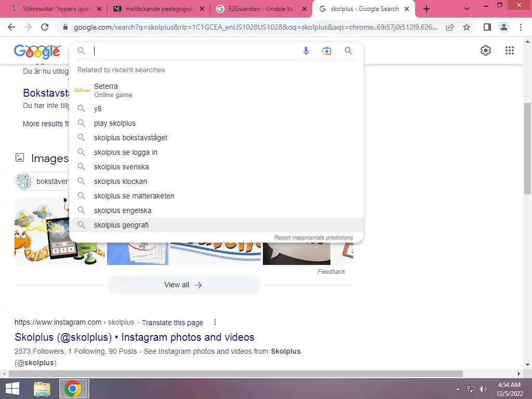Open tab search dropdown arrow
This screenshot has height=399, width=532.
[x=467, y=9]
